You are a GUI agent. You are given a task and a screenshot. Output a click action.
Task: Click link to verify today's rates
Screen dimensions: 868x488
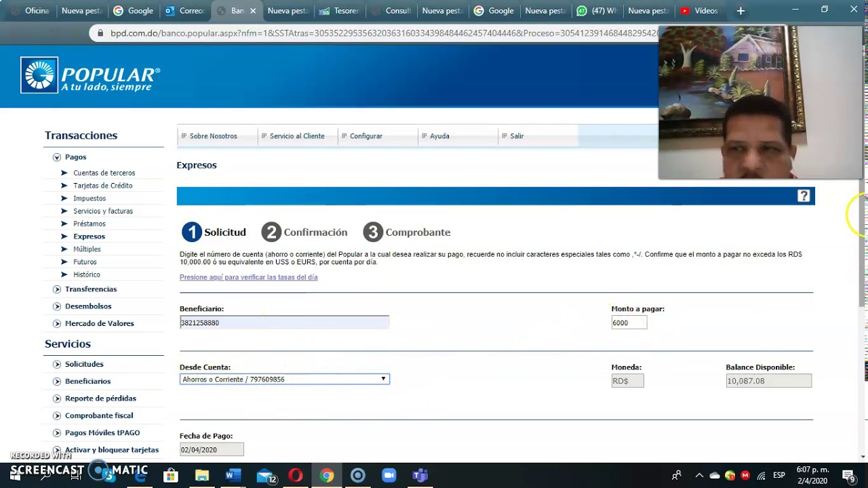click(248, 277)
